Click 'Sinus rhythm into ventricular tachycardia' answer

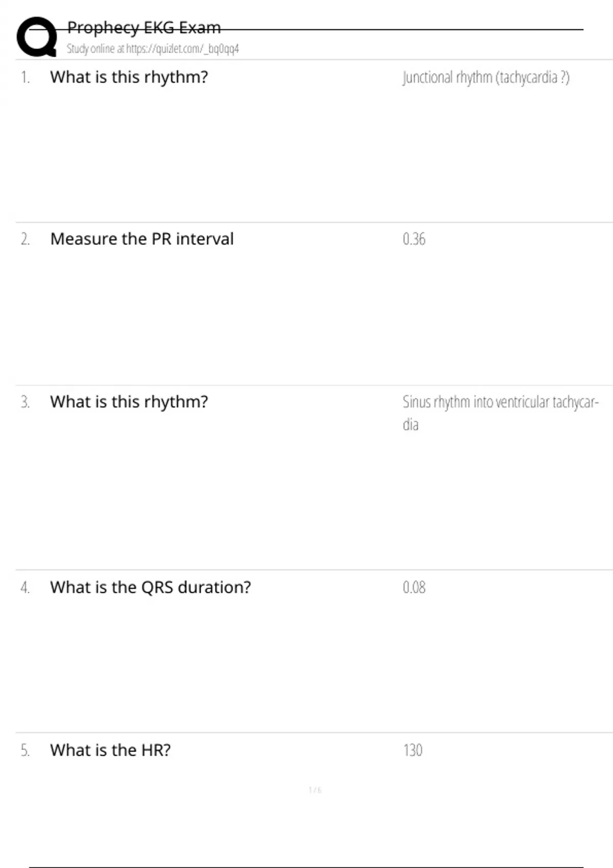[x=501, y=413]
